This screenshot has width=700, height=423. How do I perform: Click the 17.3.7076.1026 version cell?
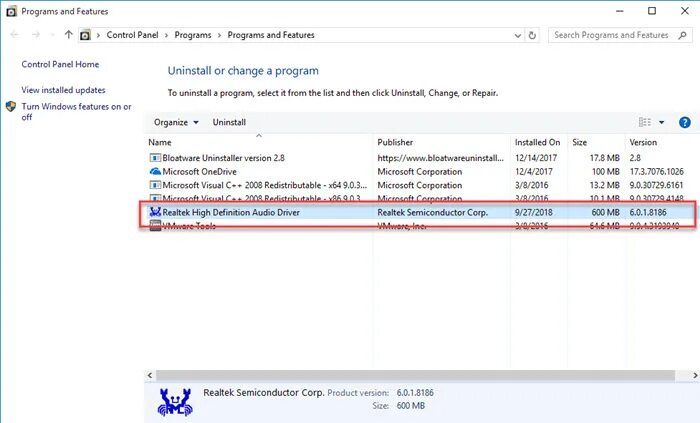tap(656, 171)
